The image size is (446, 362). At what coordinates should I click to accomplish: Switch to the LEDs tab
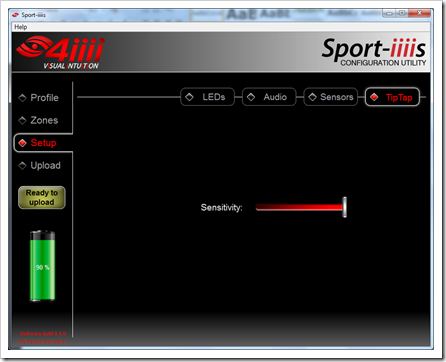(x=207, y=97)
